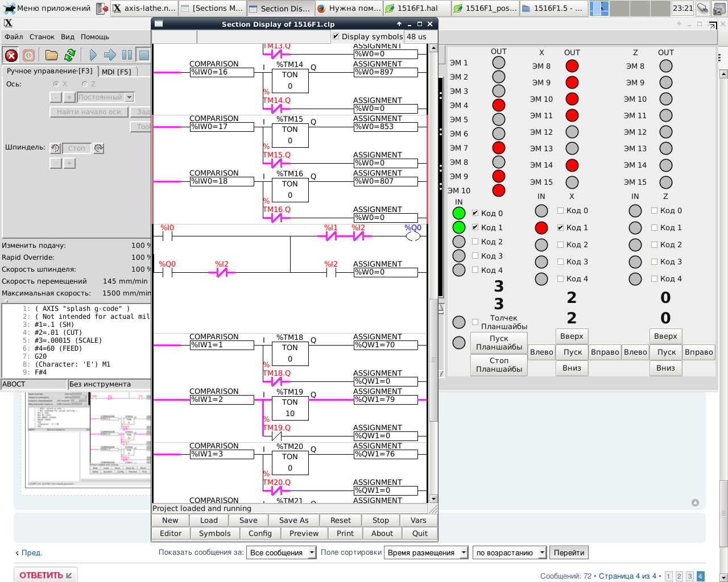Click the Вправо button in the Z column
The width and height of the screenshot is (728, 582).
pyautogui.click(x=698, y=352)
